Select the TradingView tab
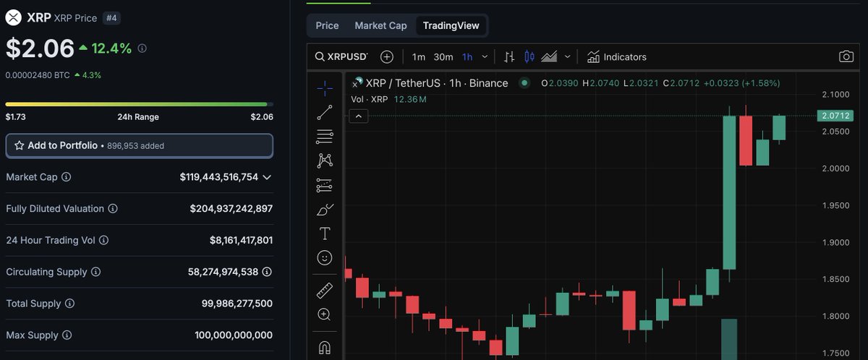 point(451,25)
